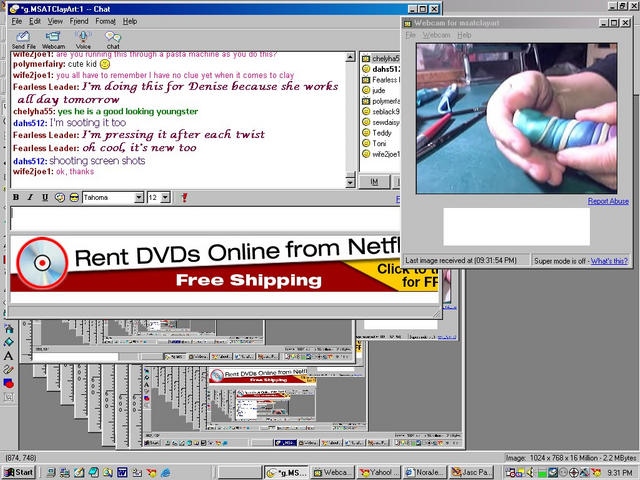Screen dimensions: 640x480
Task: Click the red exclamation buzz icon
Action: 184,198
